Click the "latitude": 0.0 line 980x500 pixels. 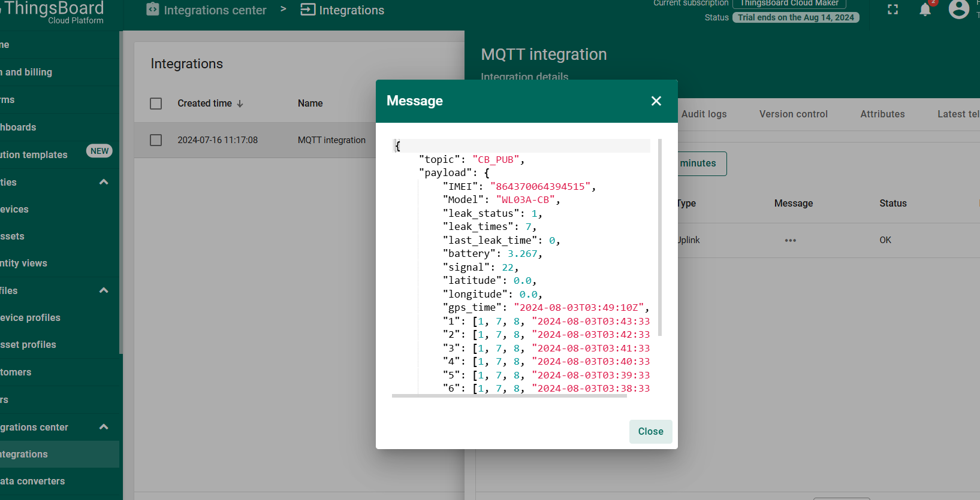(489, 281)
